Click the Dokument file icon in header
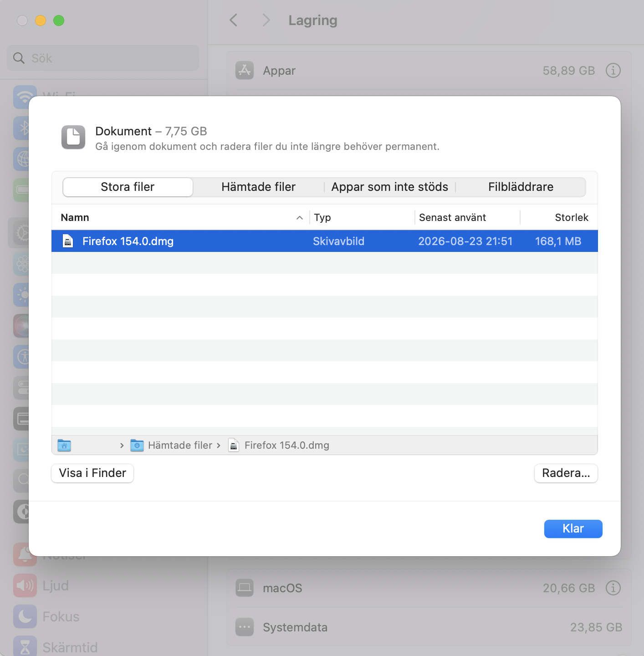Image resolution: width=644 pixels, height=656 pixels. (x=73, y=137)
